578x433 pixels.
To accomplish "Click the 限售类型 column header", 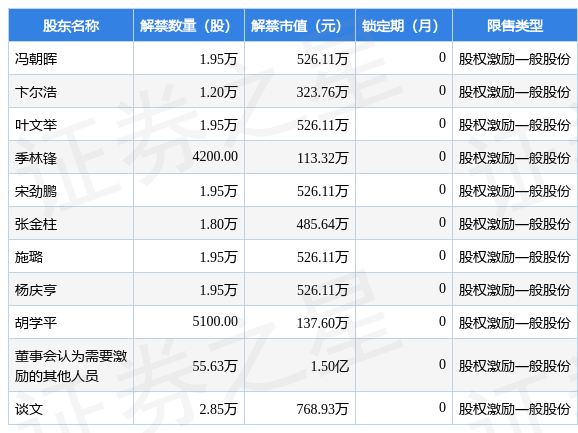I will (515, 26).
